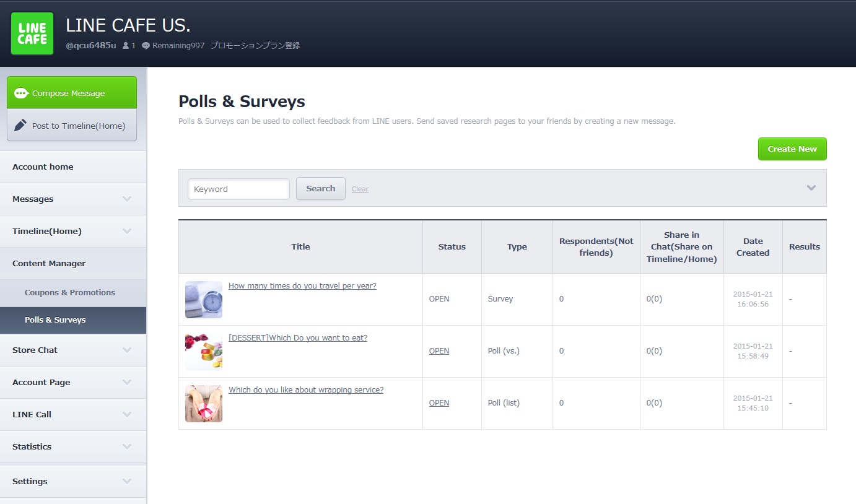Viewport: 856px width, 504px height.
Task: Click the LINE CAFE logo icon
Action: [x=32, y=33]
